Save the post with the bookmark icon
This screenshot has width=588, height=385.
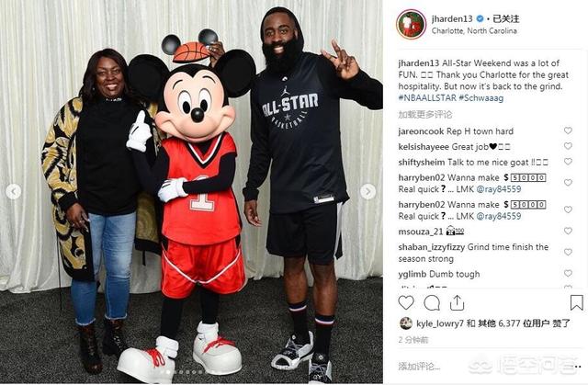[x=576, y=302]
